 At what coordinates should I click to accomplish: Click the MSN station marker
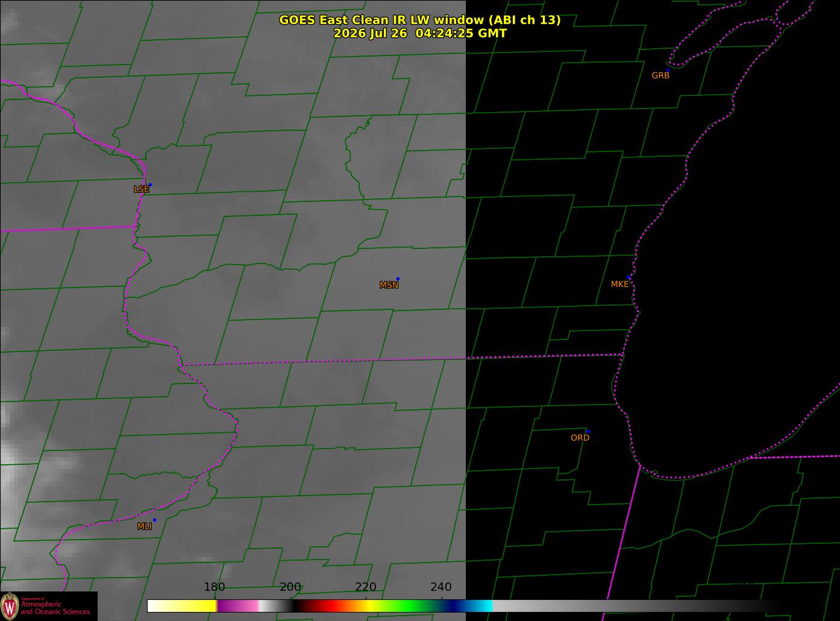(x=398, y=279)
